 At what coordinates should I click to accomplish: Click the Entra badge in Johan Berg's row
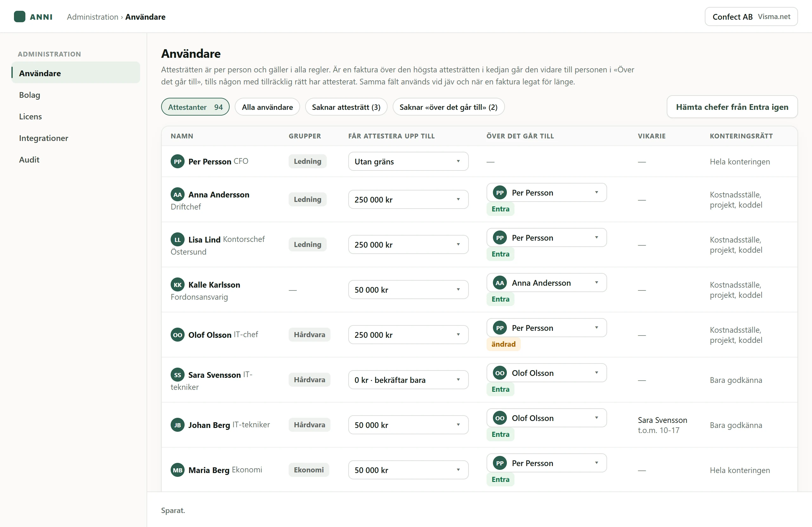click(500, 434)
